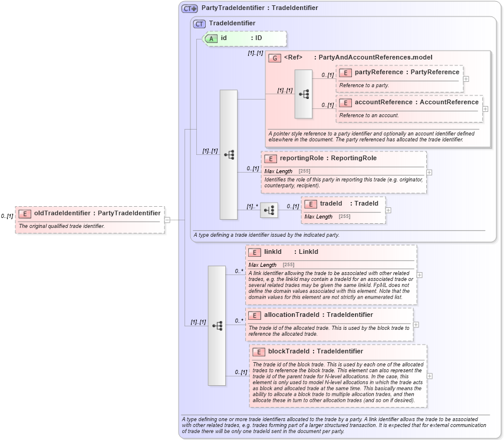
Task: Click the E icon of allocationTradeId element
Action: (x=254, y=315)
